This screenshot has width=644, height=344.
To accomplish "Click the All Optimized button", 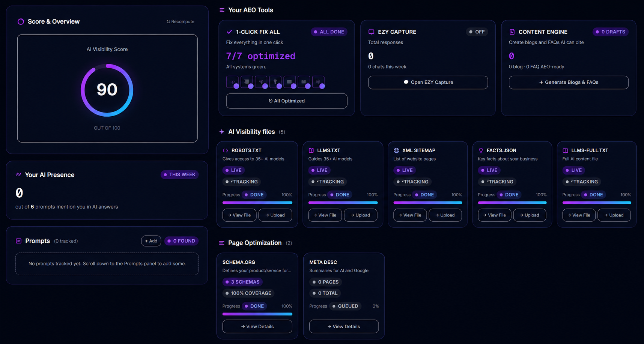I will click(287, 101).
